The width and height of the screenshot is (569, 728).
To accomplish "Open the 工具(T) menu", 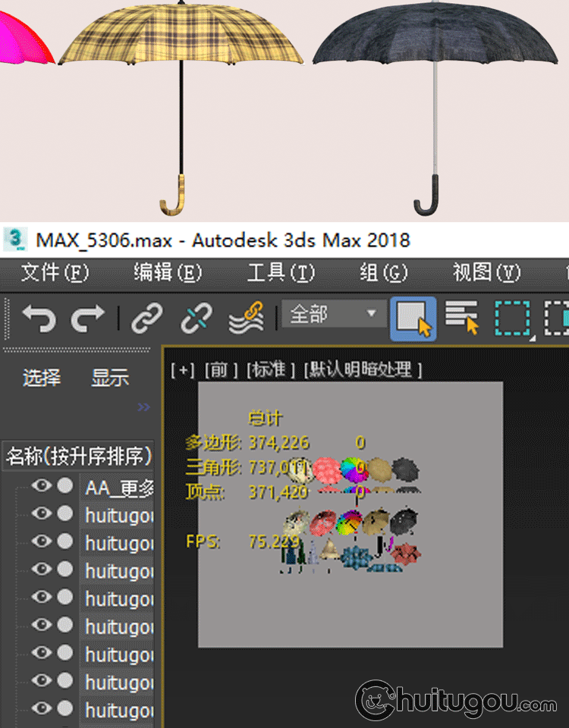I will 281,272.
